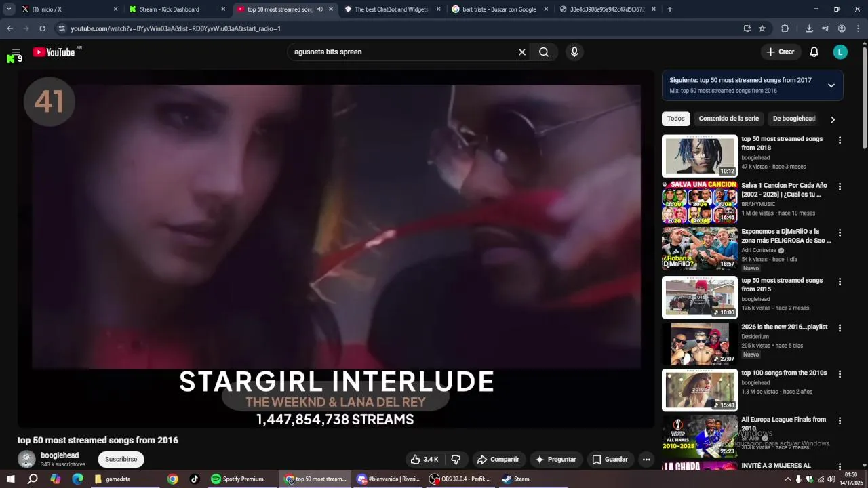
Task: Mute the audio icon on YouTube tab
Action: point(320,9)
